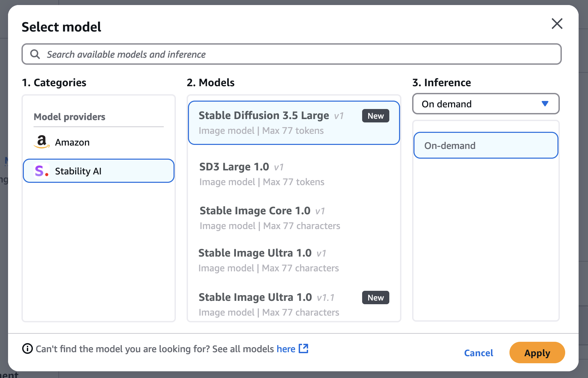
Task: Click the Stability AI logo icon
Action: pyautogui.click(x=42, y=171)
